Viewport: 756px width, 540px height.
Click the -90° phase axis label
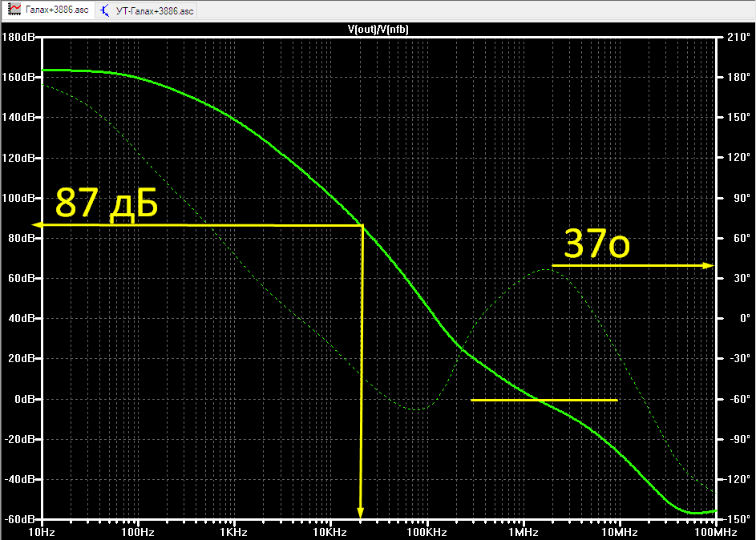click(739, 439)
